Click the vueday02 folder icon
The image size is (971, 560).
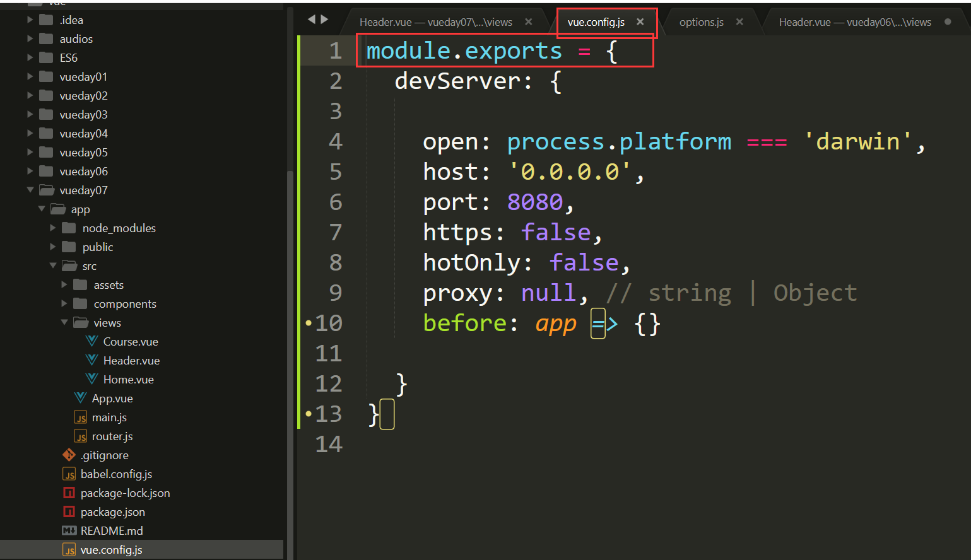[x=46, y=95]
